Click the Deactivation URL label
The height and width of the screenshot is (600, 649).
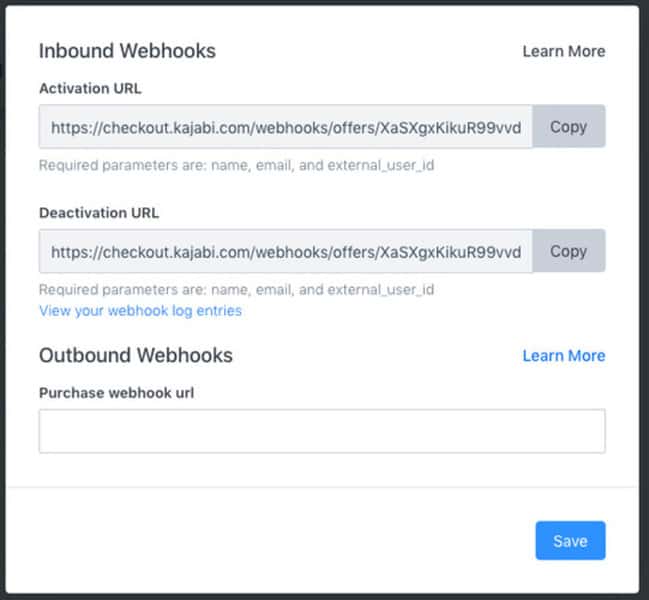tap(99, 213)
